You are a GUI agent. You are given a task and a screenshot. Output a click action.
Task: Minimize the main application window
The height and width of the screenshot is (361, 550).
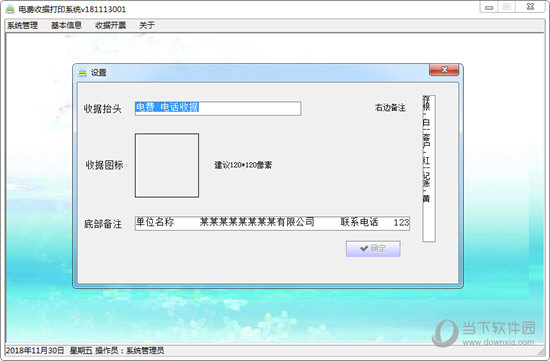(x=489, y=7)
